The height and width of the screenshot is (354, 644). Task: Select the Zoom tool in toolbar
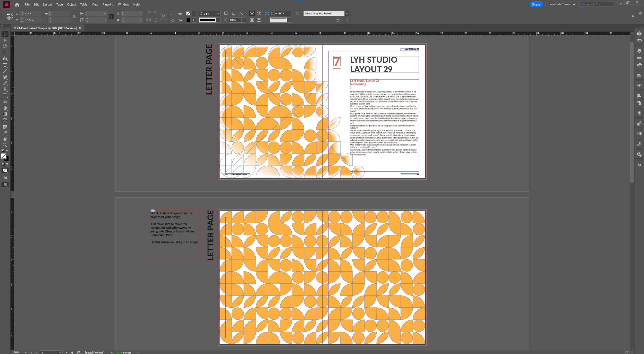[x=5, y=145]
